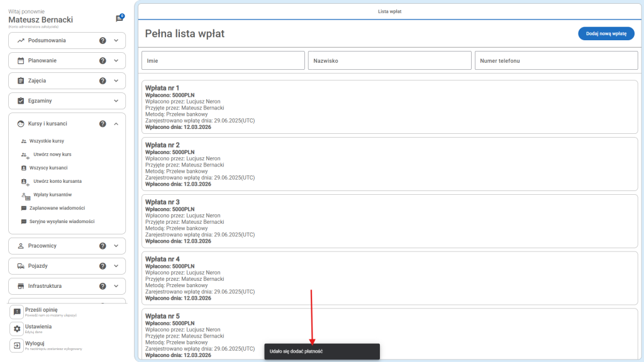The image size is (644, 362).
Task: Expand the Podsumowania section chevron
Action: (x=116, y=41)
